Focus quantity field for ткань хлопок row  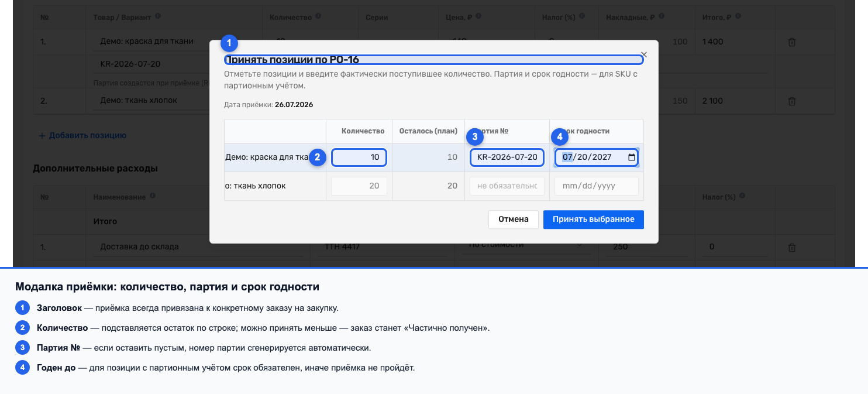pyautogui.click(x=359, y=186)
